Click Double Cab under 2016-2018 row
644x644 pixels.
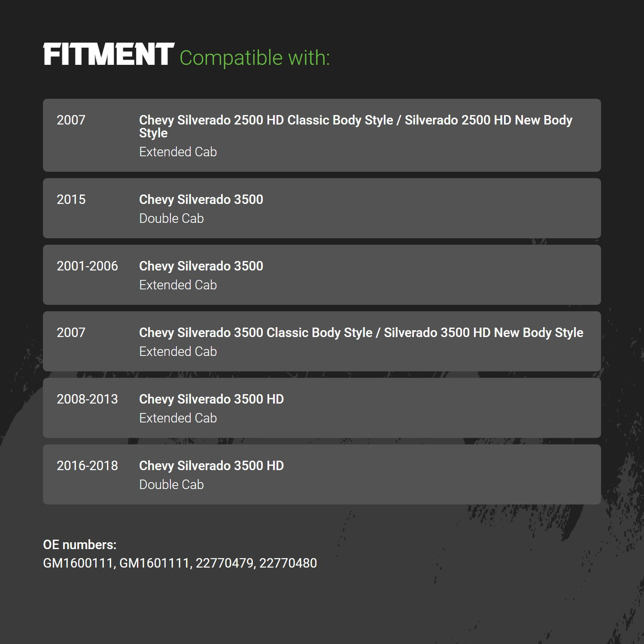tap(171, 485)
